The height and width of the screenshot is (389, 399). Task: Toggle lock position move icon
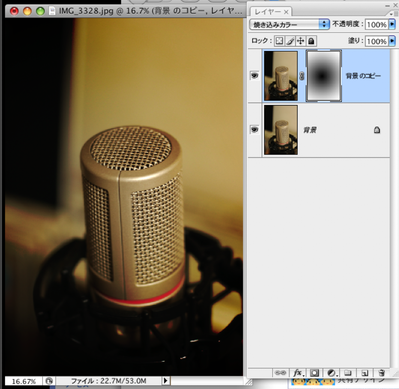click(300, 41)
